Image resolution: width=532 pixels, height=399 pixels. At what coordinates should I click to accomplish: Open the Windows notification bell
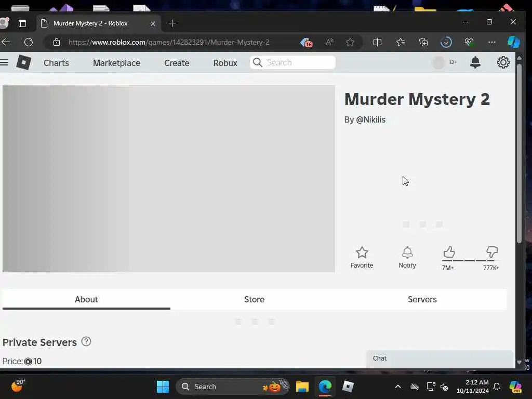[497, 387]
